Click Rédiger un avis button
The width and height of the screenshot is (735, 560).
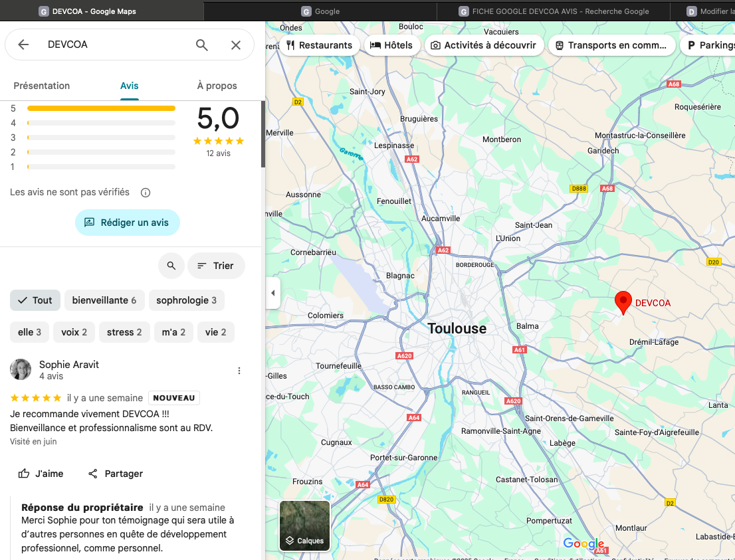click(128, 223)
